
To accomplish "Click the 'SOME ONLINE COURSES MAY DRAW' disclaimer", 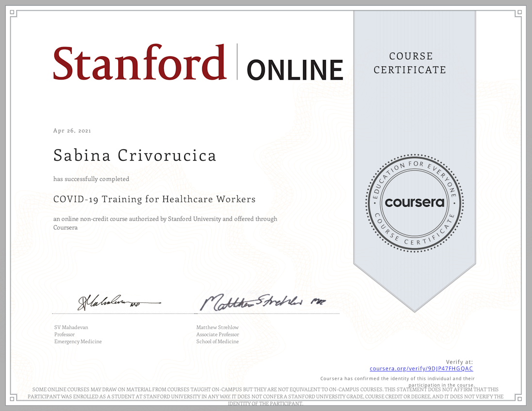I will tap(266, 396).
